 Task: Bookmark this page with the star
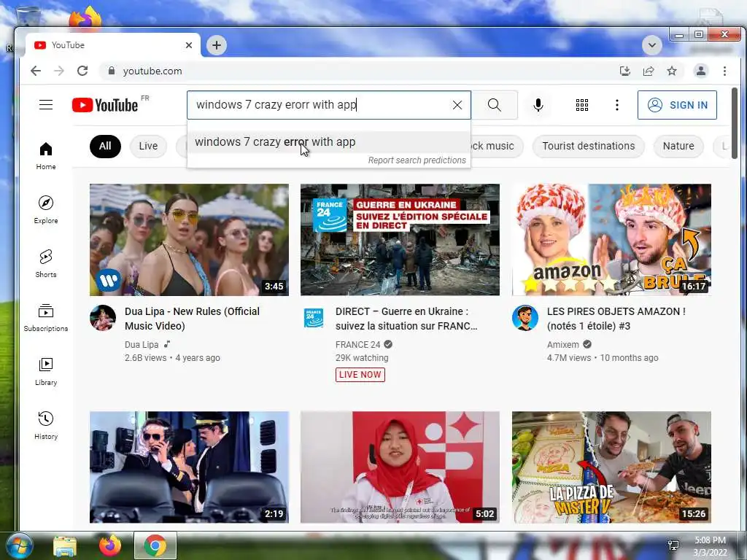coord(672,71)
